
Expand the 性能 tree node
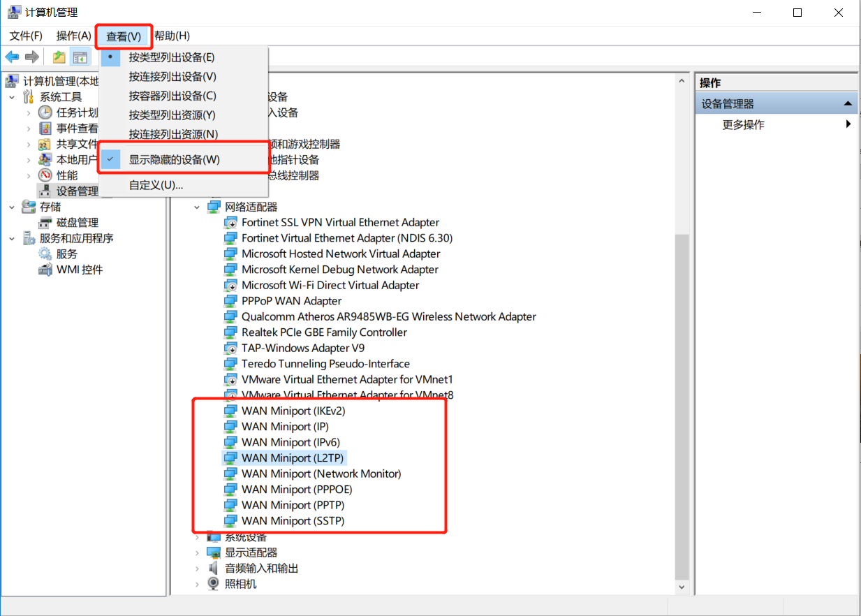[29, 175]
